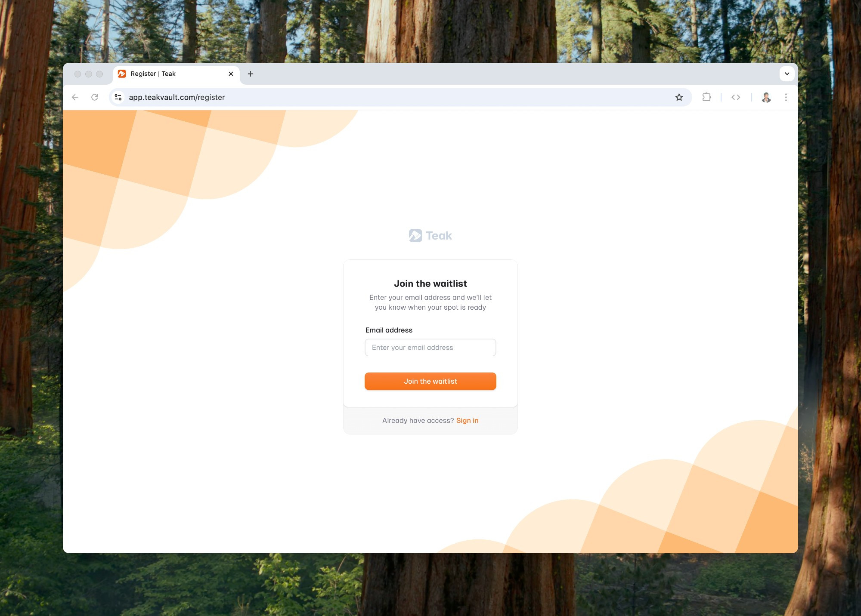Viewport: 861px width, 616px height.
Task: Reload the Teak register page
Action: click(x=95, y=97)
